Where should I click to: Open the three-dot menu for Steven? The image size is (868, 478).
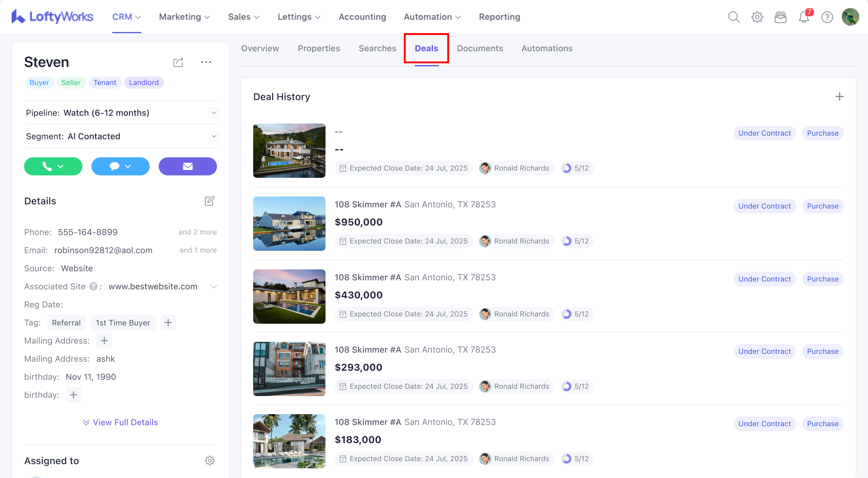(206, 62)
